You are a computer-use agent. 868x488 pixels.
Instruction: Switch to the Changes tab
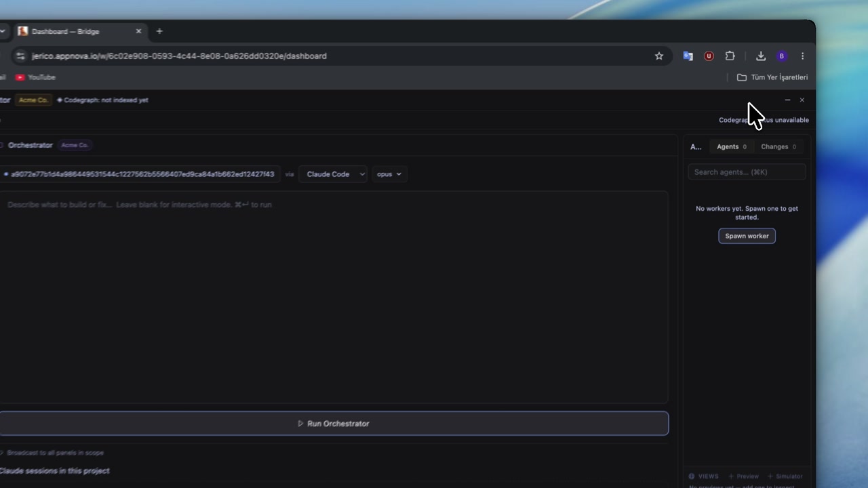pyautogui.click(x=778, y=146)
